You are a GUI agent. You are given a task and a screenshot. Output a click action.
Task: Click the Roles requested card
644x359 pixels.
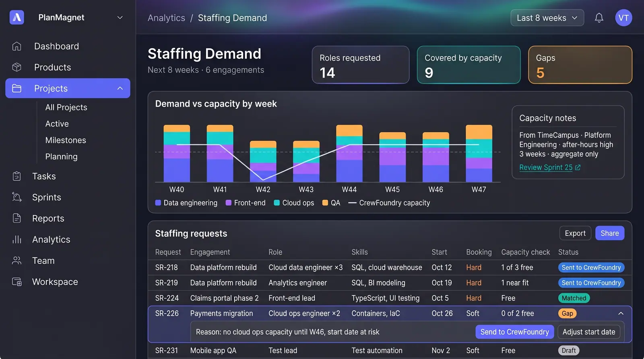[361, 65]
